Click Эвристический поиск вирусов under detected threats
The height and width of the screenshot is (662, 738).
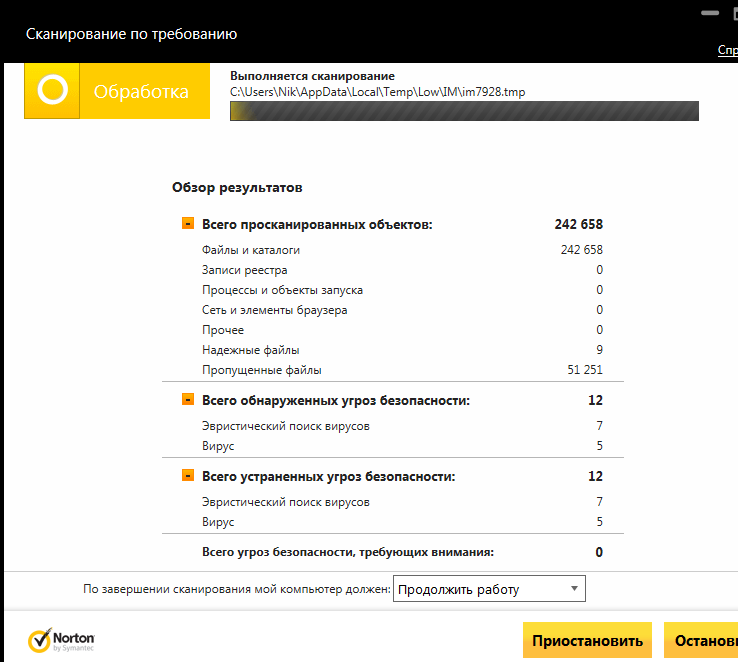[286, 426]
